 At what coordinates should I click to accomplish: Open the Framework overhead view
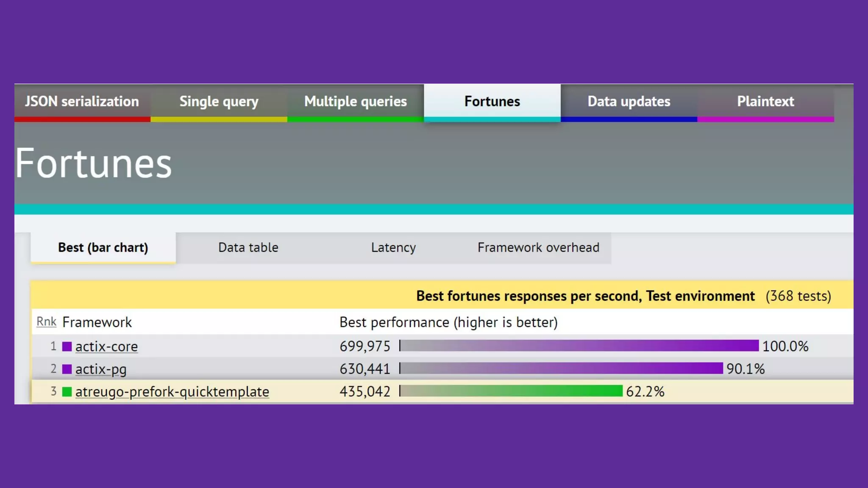538,247
